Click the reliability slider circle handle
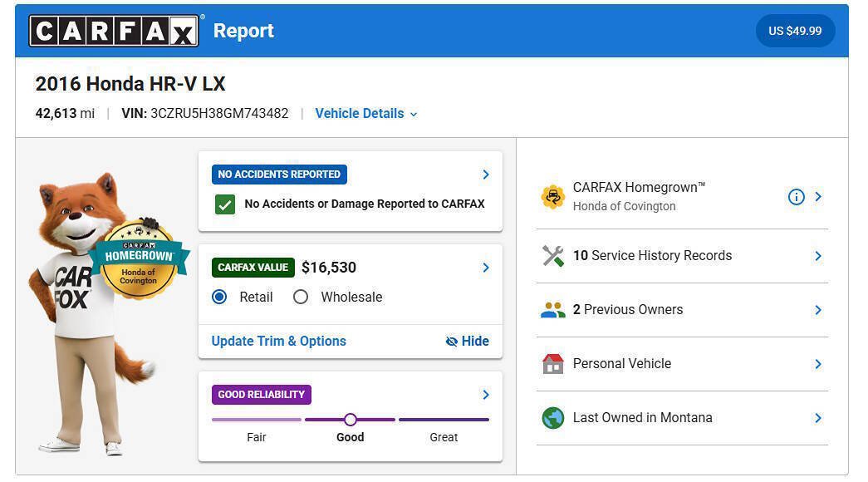The width and height of the screenshot is (868, 482). pyautogui.click(x=350, y=420)
